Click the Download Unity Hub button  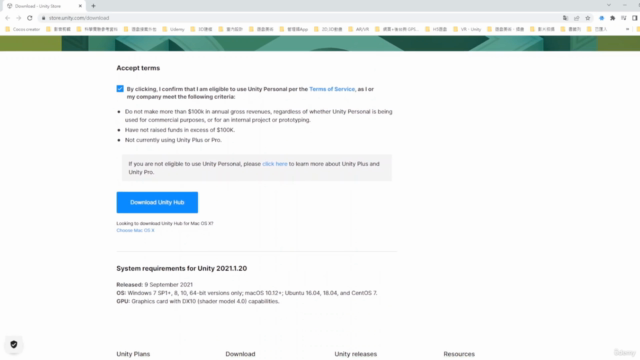click(157, 202)
